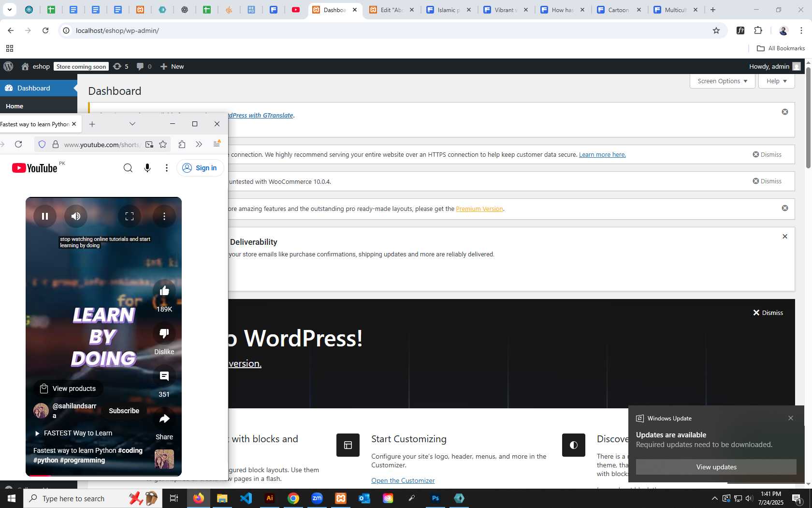The image size is (812, 508).
Task: Switch to the Cartoon Chrome tab
Action: [619, 10]
